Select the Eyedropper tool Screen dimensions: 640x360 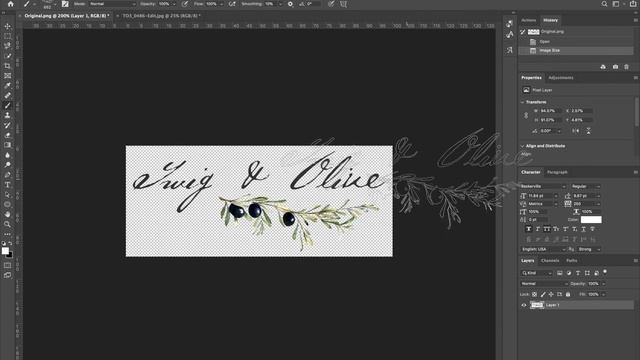7,85
